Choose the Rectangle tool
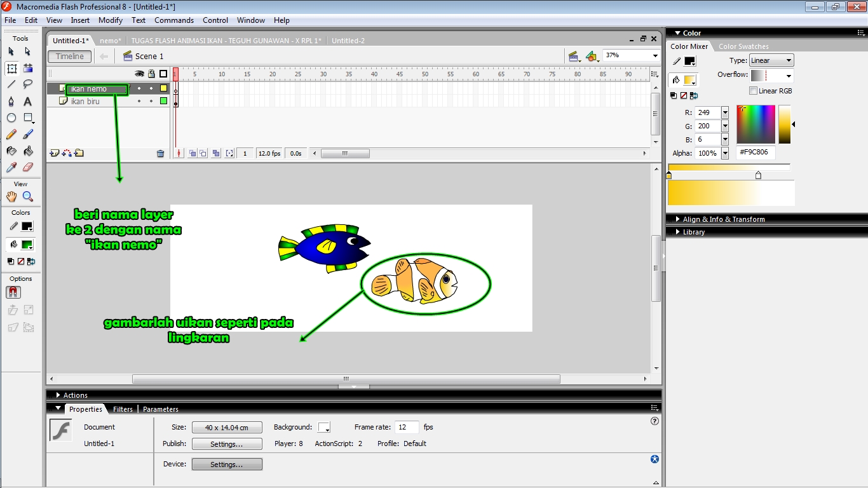The image size is (868, 488). click(x=28, y=118)
